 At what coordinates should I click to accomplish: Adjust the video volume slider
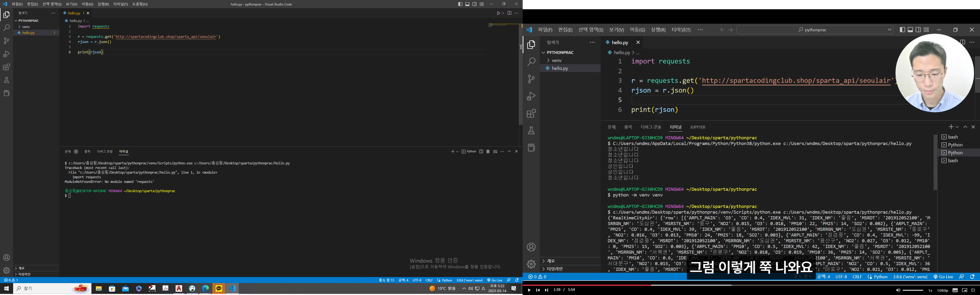(x=913, y=290)
